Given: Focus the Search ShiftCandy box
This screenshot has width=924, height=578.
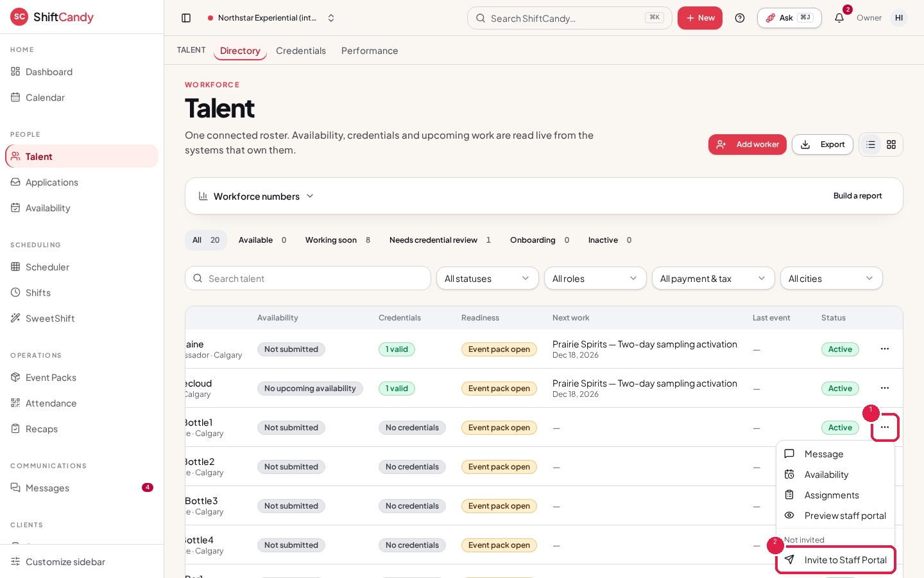Looking at the screenshot, I should (570, 18).
